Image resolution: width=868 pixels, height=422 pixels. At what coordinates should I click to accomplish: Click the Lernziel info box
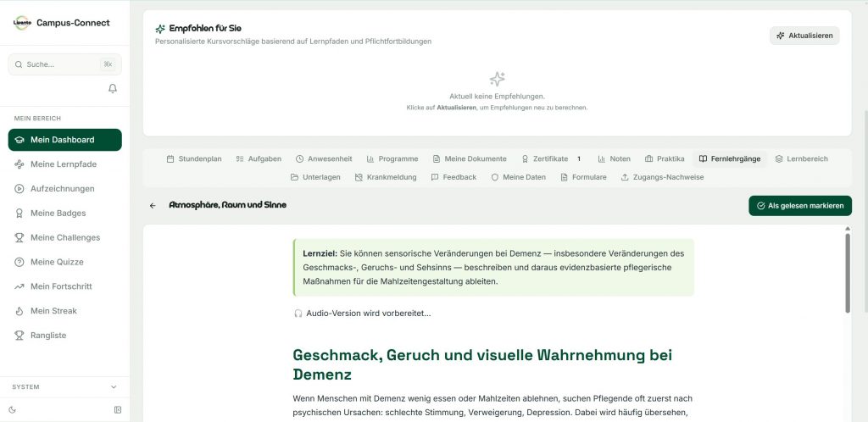493,268
